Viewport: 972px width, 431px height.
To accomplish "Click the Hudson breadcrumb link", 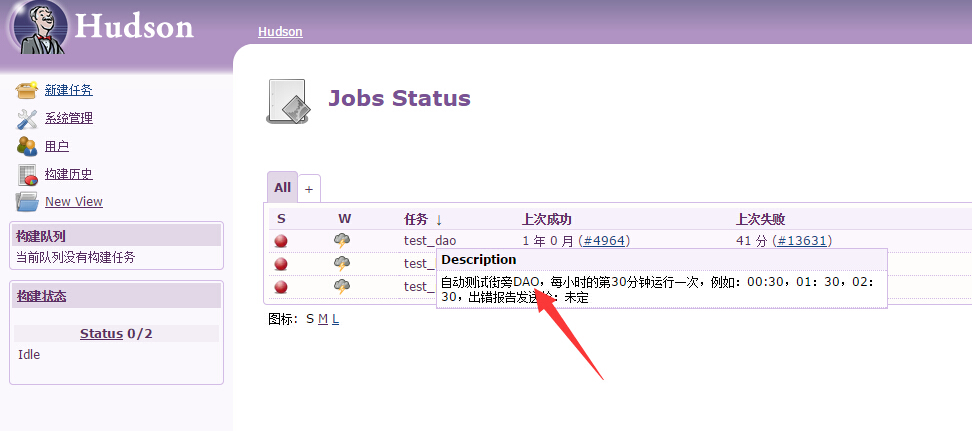I will (280, 32).
